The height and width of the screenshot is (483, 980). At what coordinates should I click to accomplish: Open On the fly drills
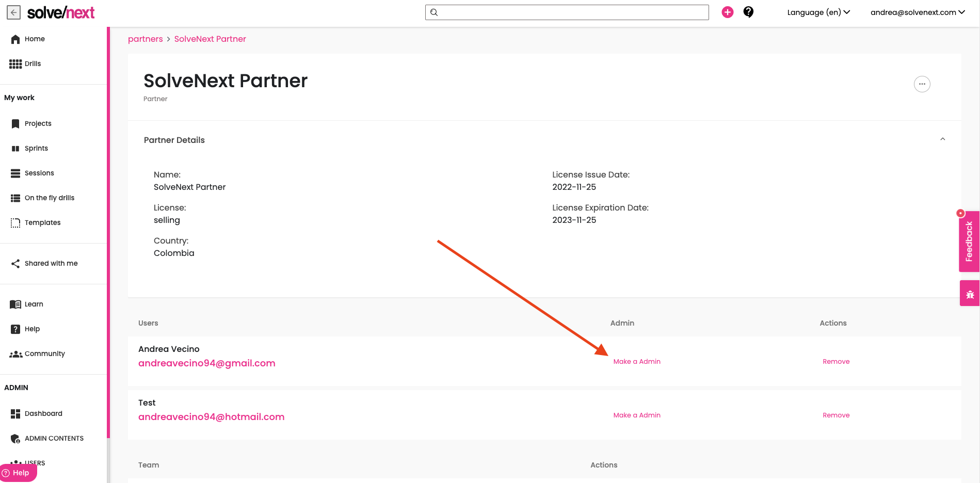[x=50, y=198]
